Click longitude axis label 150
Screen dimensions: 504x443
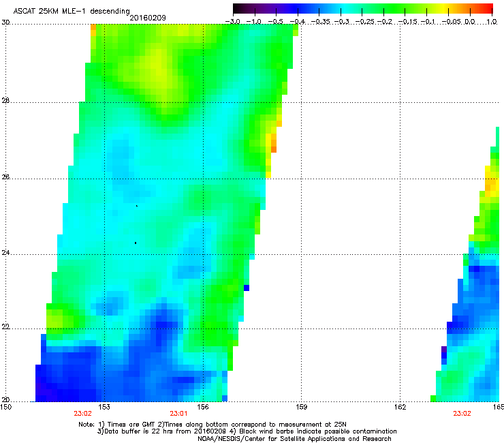(5, 407)
